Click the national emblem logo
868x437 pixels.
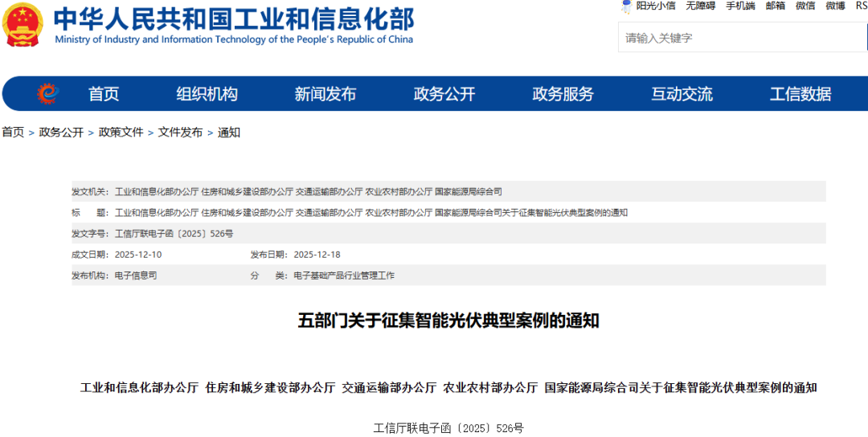click(x=23, y=25)
